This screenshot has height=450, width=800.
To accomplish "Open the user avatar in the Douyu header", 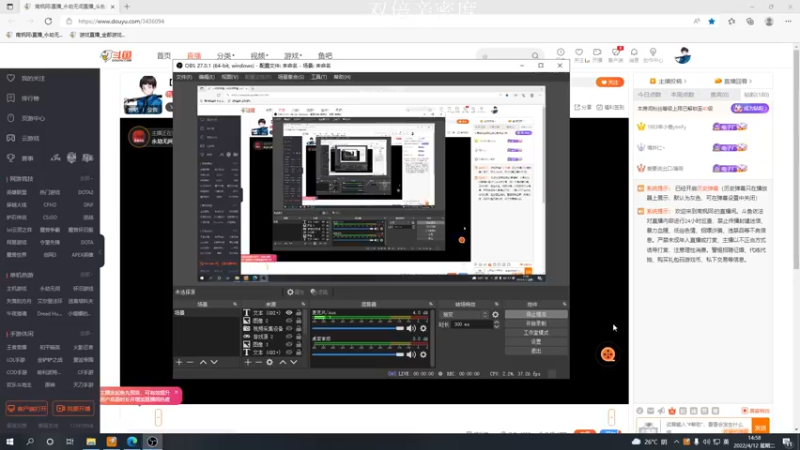I will (683, 55).
